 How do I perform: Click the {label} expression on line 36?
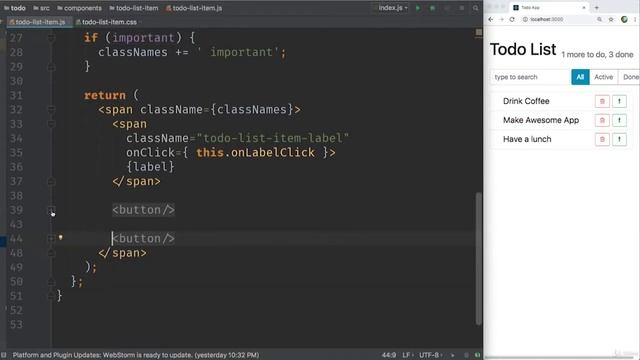150,167
